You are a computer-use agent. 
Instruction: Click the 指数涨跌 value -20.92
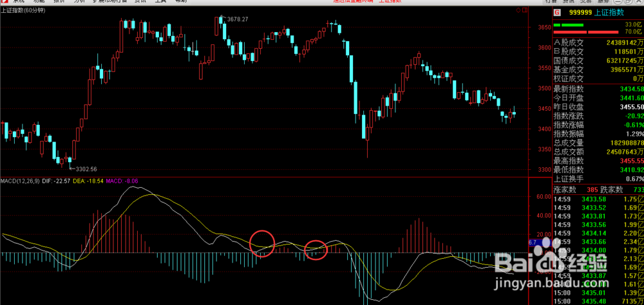[634, 116]
